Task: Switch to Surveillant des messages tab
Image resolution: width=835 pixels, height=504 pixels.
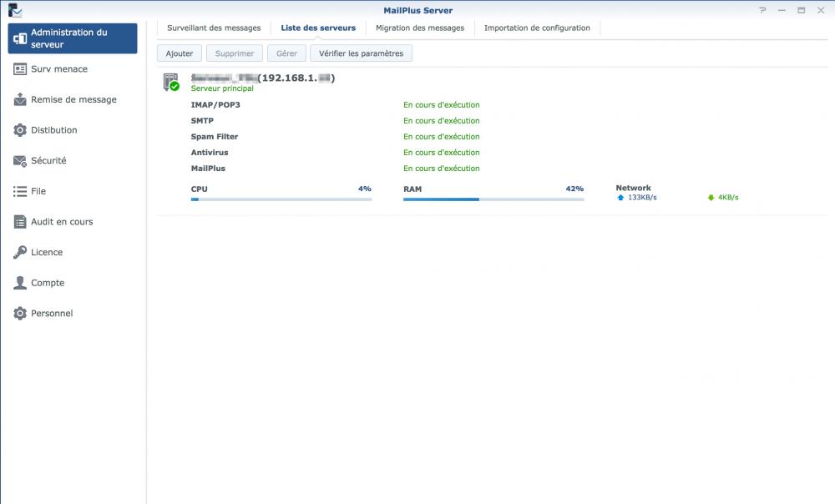Action: click(214, 28)
